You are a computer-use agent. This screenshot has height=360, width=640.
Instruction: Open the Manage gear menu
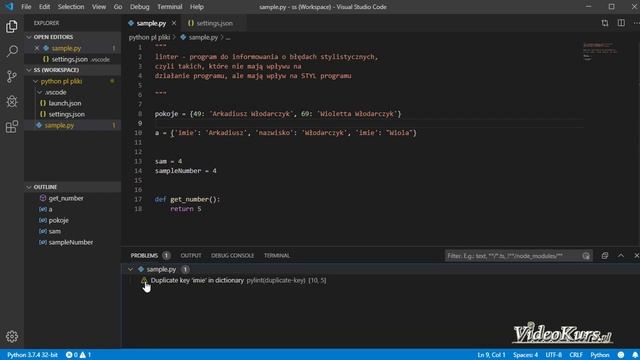tap(12, 336)
